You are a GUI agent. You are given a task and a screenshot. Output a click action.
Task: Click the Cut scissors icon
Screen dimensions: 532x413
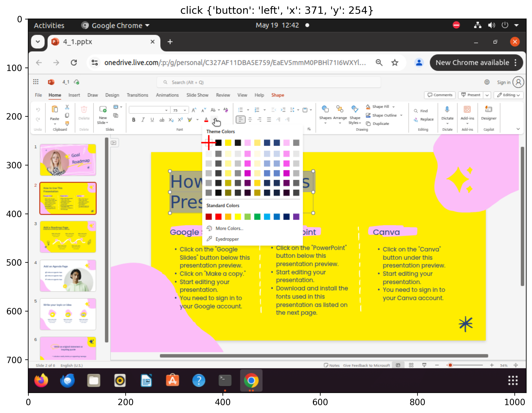(67, 107)
